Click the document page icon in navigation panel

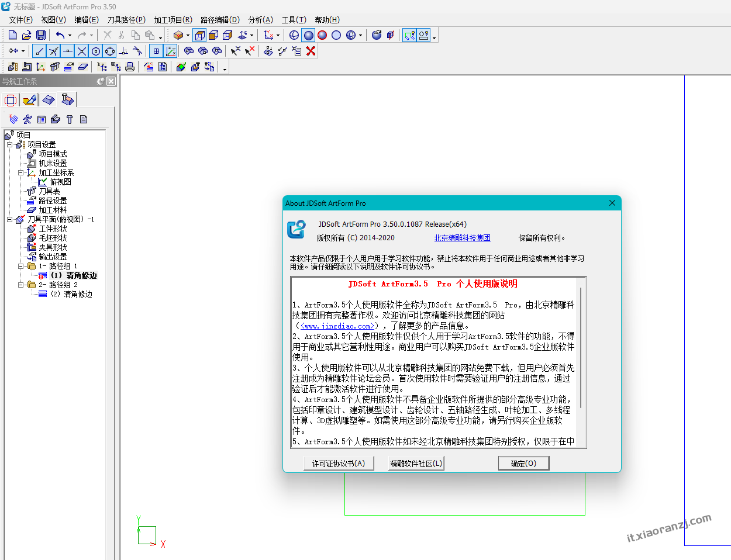pyautogui.click(x=84, y=119)
